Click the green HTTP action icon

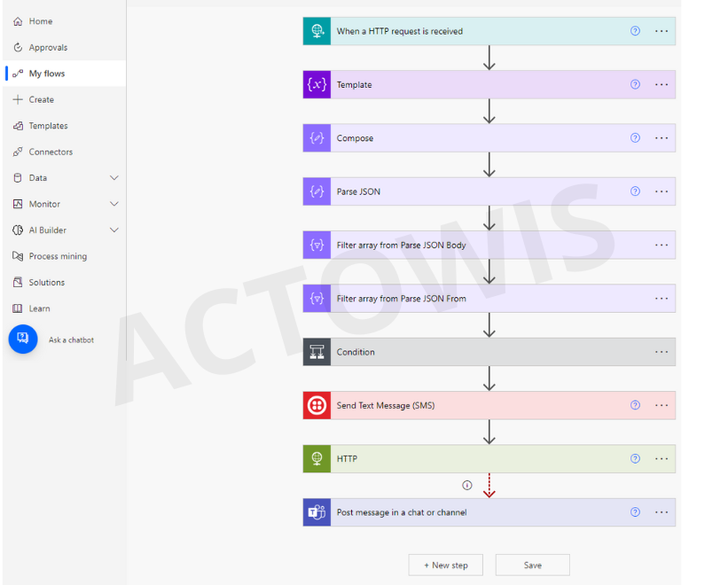(317, 459)
